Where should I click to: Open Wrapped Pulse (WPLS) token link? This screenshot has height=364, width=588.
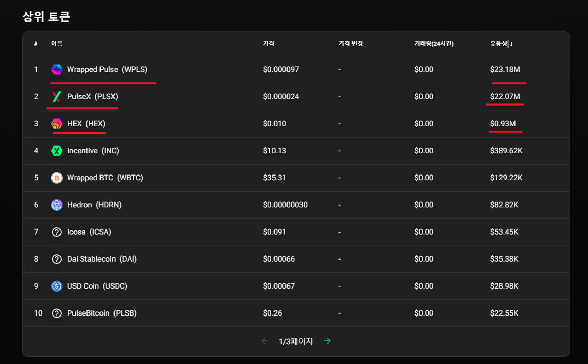[107, 69]
